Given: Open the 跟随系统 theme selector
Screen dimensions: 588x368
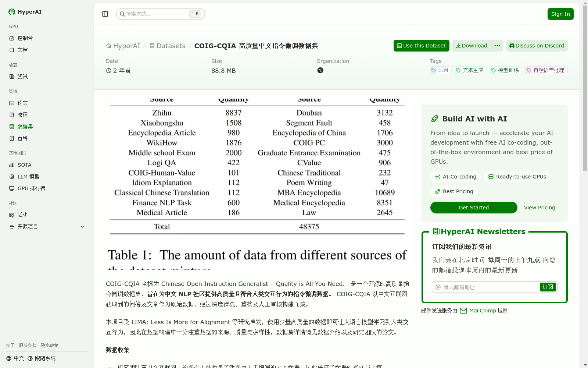Looking at the screenshot, I should coord(42,358).
